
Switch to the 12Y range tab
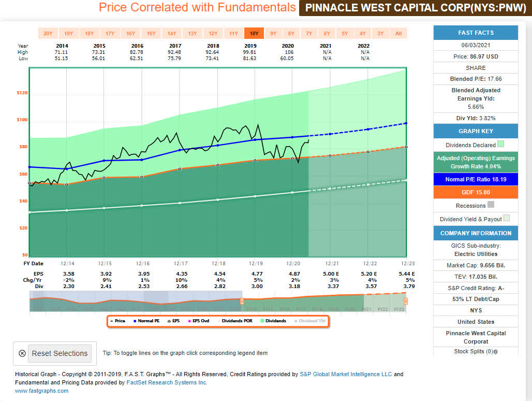[213, 33]
